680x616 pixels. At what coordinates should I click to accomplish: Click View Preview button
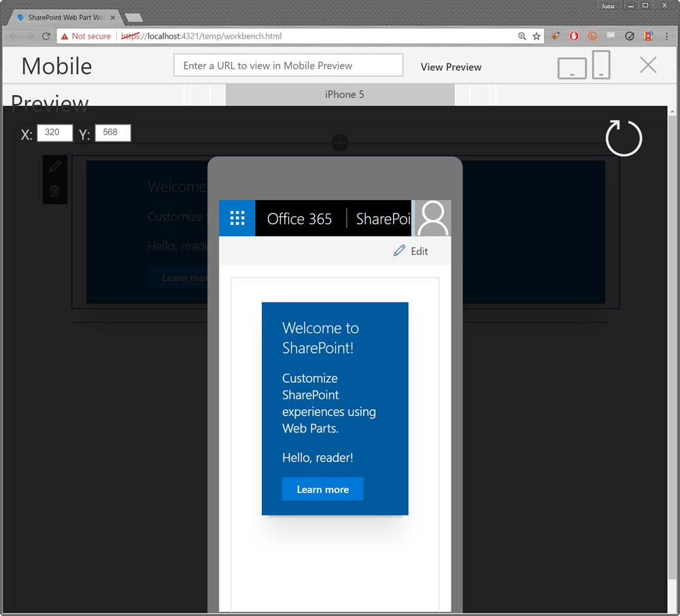pyautogui.click(x=451, y=67)
